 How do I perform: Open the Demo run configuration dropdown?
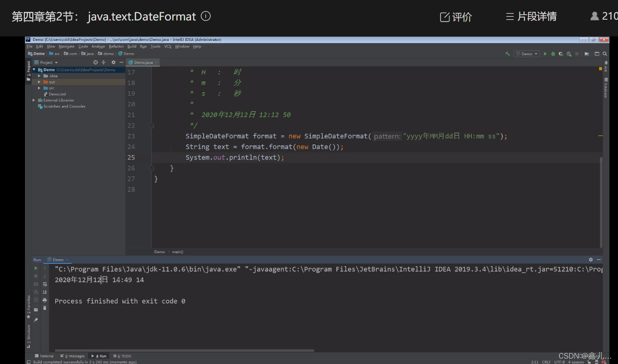[527, 54]
